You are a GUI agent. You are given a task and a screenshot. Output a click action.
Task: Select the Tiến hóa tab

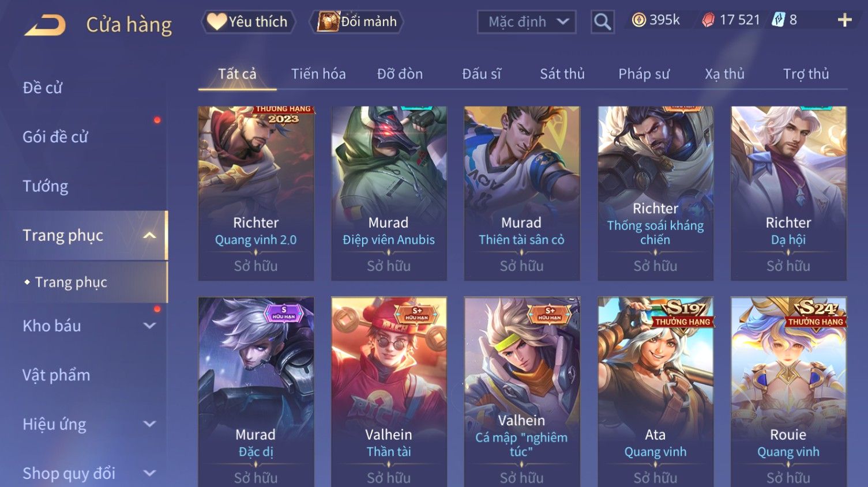[x=318, y=74]
